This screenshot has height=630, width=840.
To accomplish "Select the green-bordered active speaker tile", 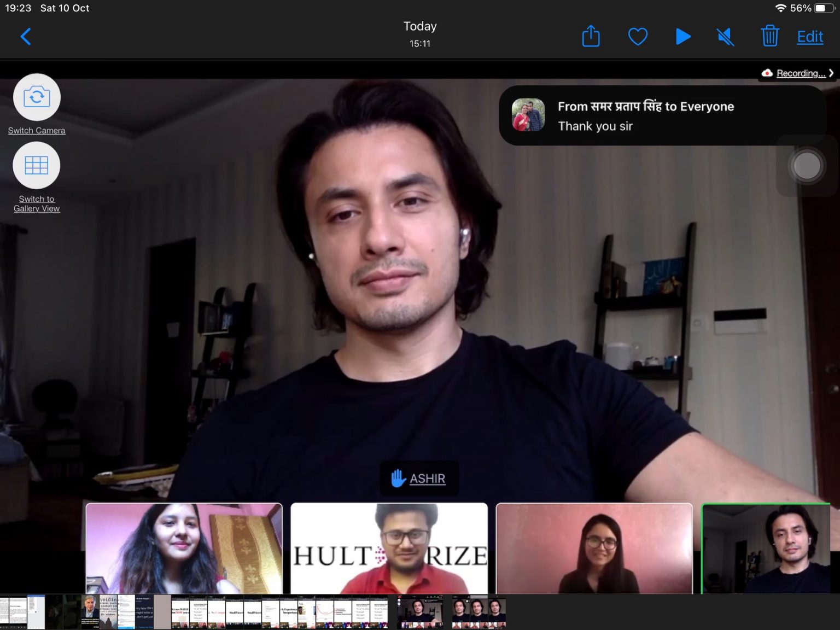I will click(x=766, y=549).
